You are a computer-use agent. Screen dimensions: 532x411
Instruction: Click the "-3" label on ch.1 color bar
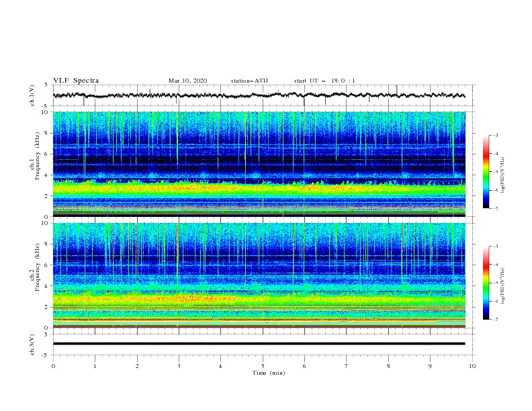495,135
